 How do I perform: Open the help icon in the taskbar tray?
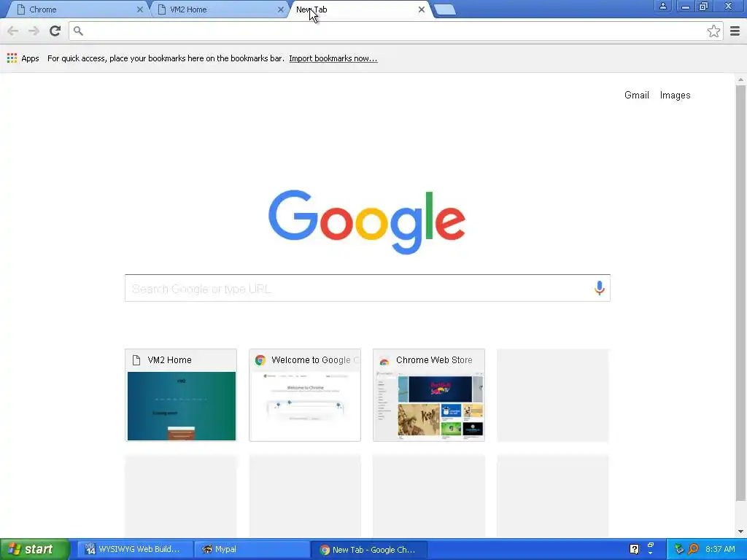click(634, 549)
